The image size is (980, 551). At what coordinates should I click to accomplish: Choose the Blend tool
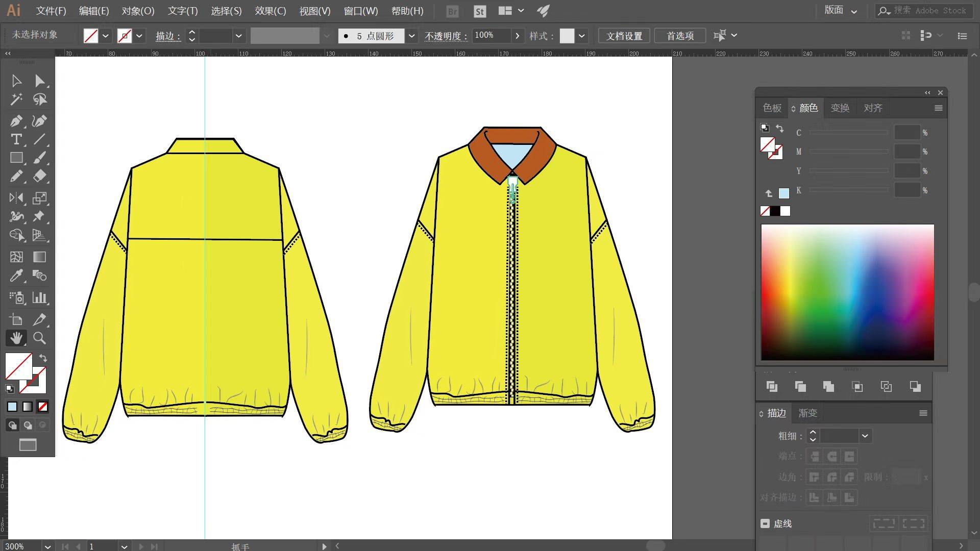(39, 275)
